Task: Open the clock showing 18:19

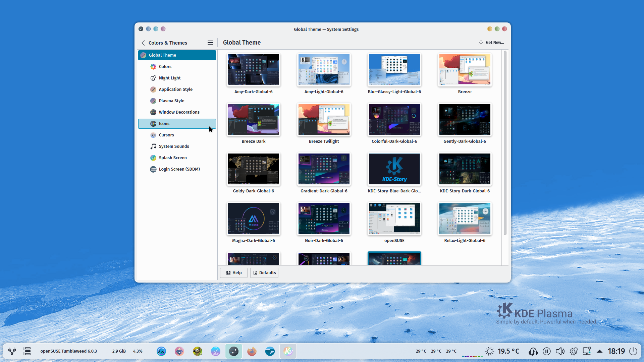Action: point(616,351)
